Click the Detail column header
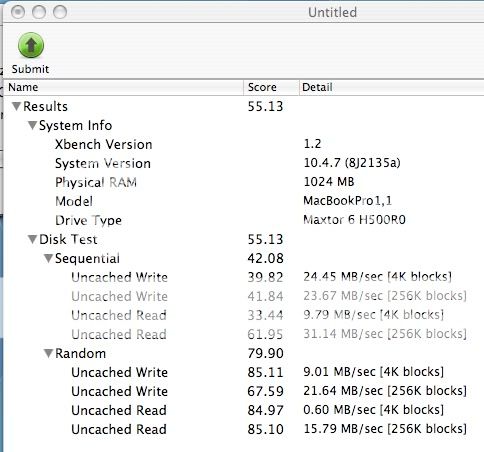 point(392,87)
